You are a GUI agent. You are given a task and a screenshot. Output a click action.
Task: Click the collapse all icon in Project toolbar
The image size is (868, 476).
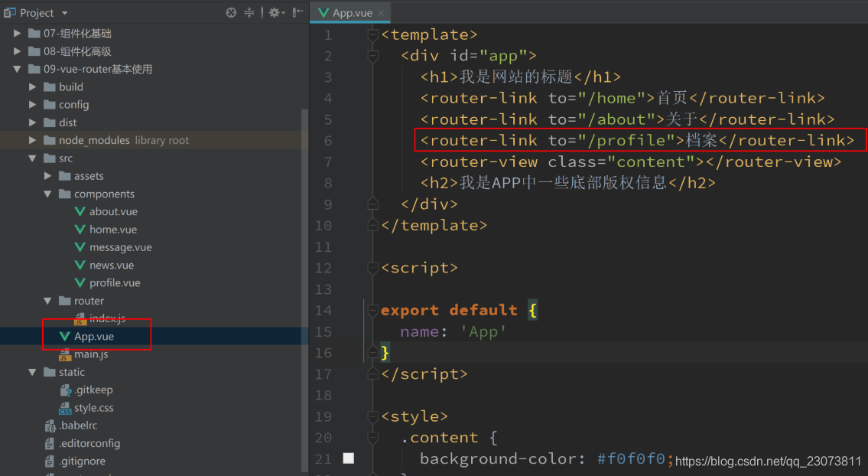point(249,12)
